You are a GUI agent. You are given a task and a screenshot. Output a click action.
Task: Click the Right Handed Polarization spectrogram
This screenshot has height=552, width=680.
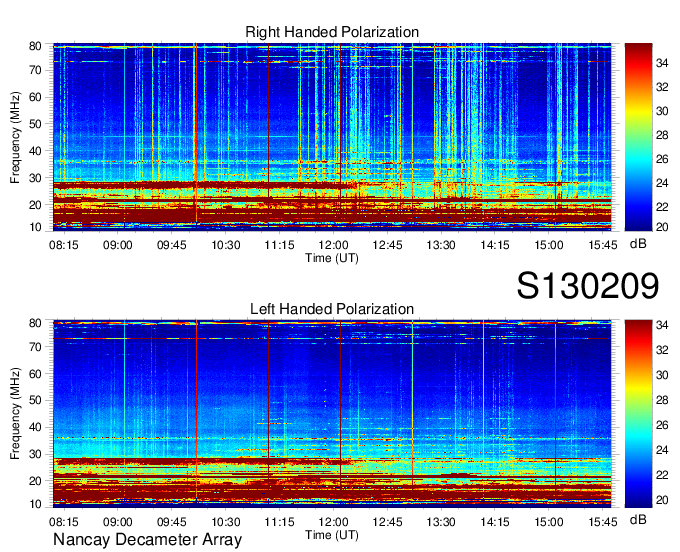click(332, 137)
